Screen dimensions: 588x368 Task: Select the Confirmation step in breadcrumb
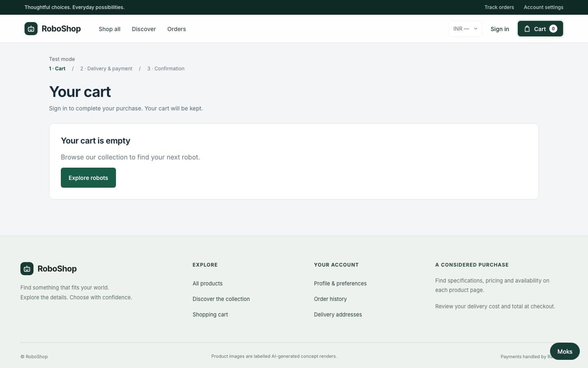tap(166, 69)
